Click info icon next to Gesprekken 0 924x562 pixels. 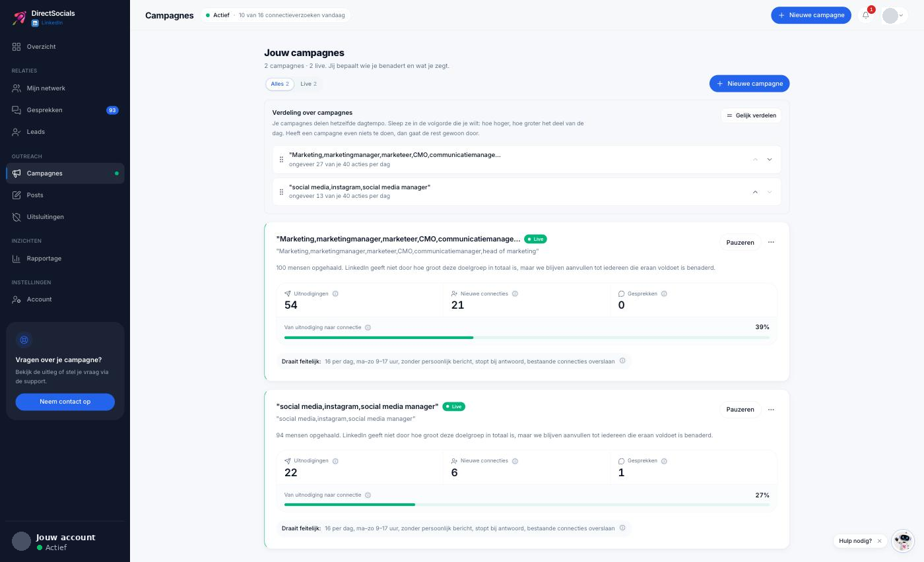(664, 294)
